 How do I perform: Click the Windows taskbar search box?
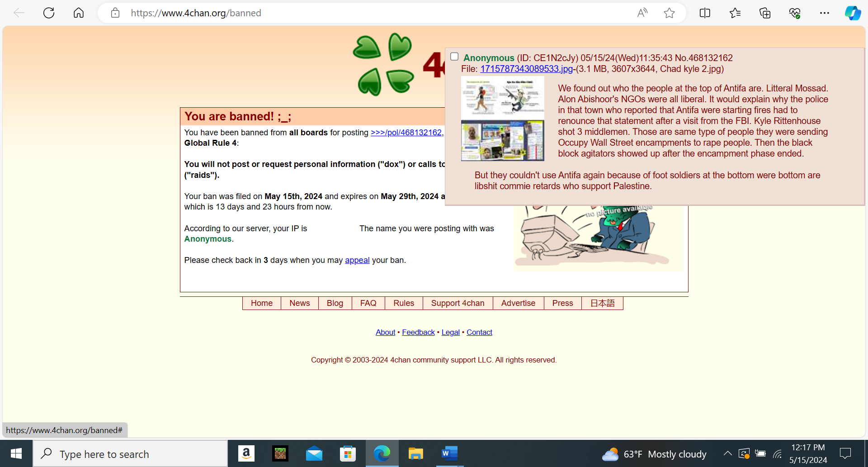point(131,453)
